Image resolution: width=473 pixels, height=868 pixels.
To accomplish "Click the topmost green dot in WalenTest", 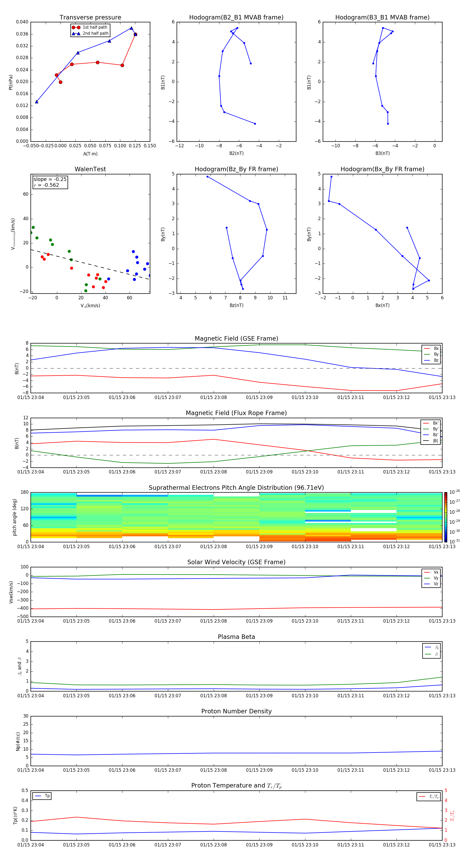I will coord(33,228).
